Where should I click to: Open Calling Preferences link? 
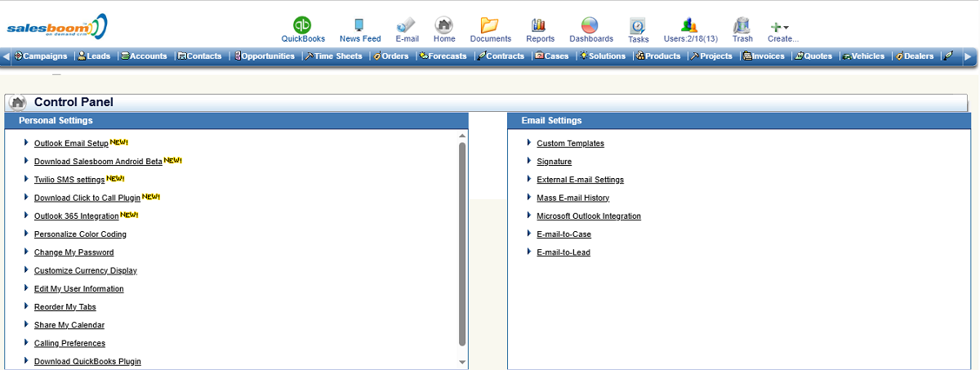(x=69, y=343)
